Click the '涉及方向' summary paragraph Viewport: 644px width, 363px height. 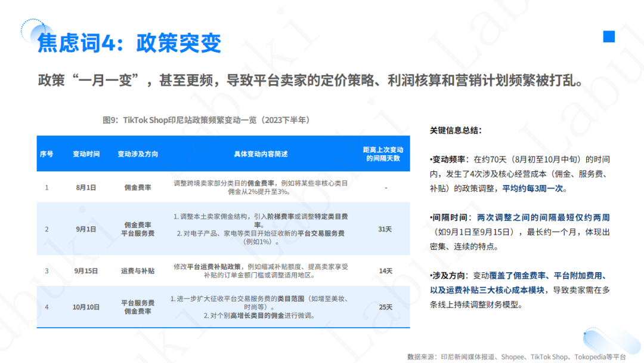(x=520, y=290)
